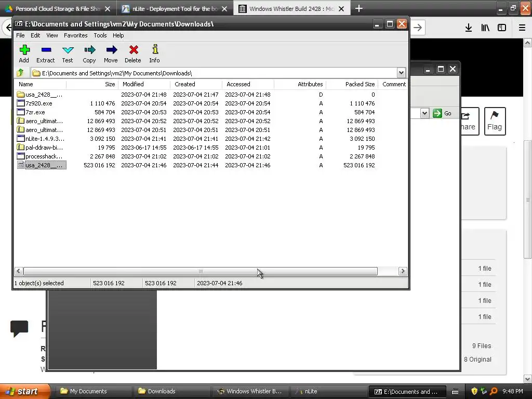The height and width of the screenshot is (399, 532).
Task: Select the 7z920.exe file icon
Action: [x=21, y=103]
